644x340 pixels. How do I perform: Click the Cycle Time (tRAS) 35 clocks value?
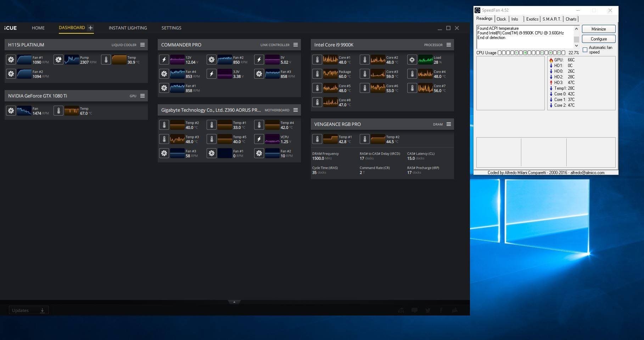319,173
